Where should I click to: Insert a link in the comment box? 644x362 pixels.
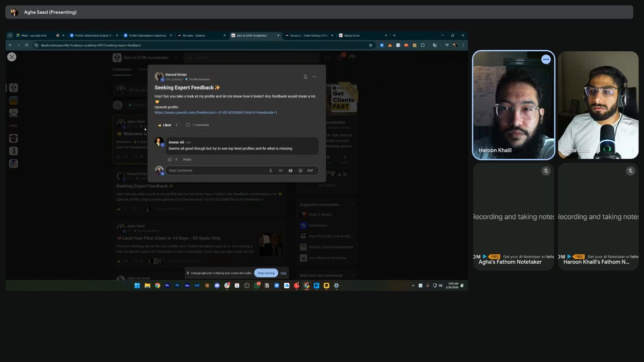point(280,170)
